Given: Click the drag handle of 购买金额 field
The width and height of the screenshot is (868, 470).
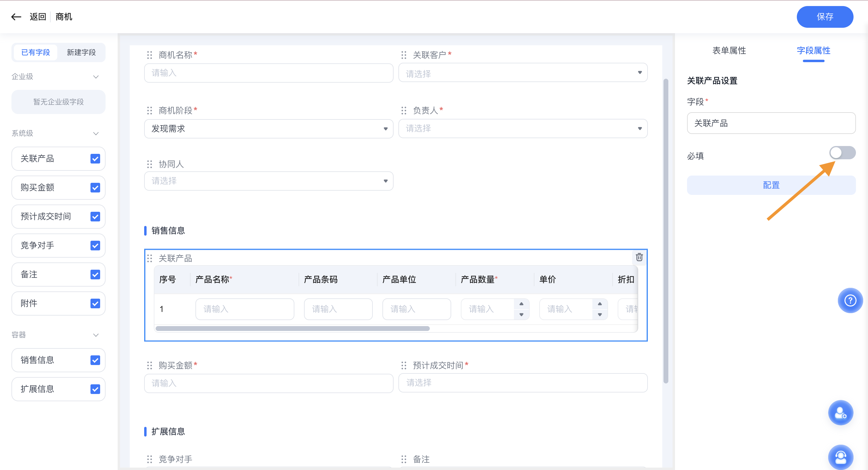Looking at the screenshot, I should (x=149, y=365).
